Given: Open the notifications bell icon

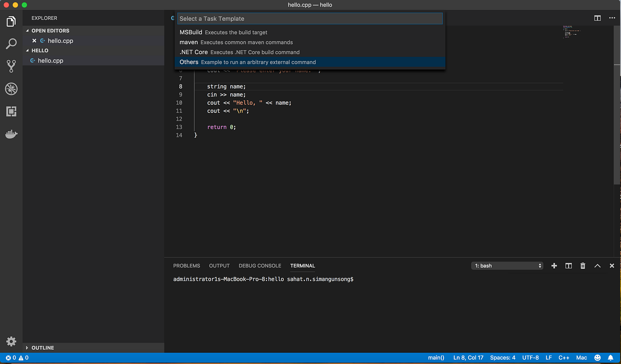Looking at the screenshot, I should pos(610,357).
